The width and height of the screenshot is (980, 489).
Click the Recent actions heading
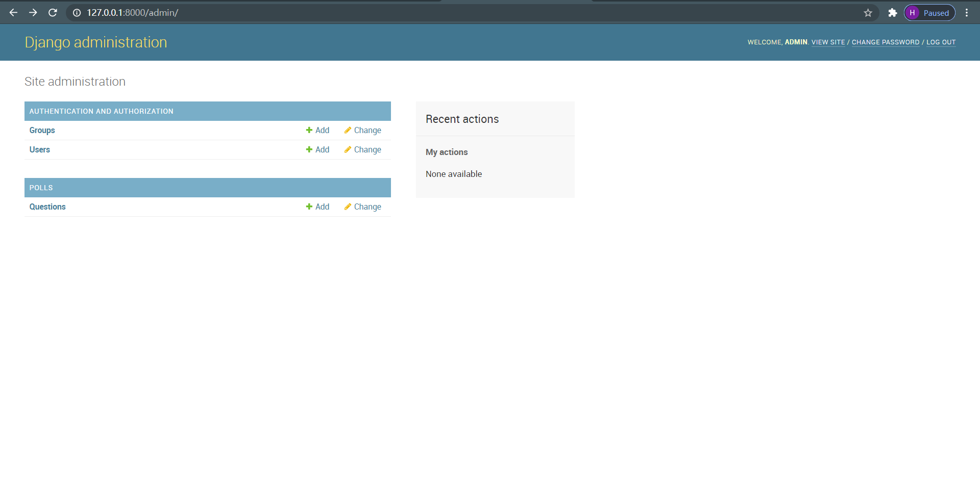click(462, 119)
